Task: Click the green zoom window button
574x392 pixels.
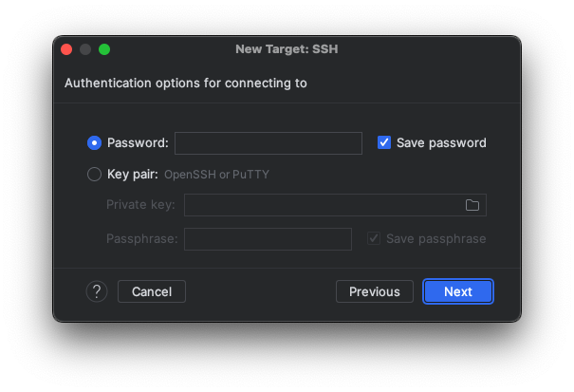Action: [104, 49]
